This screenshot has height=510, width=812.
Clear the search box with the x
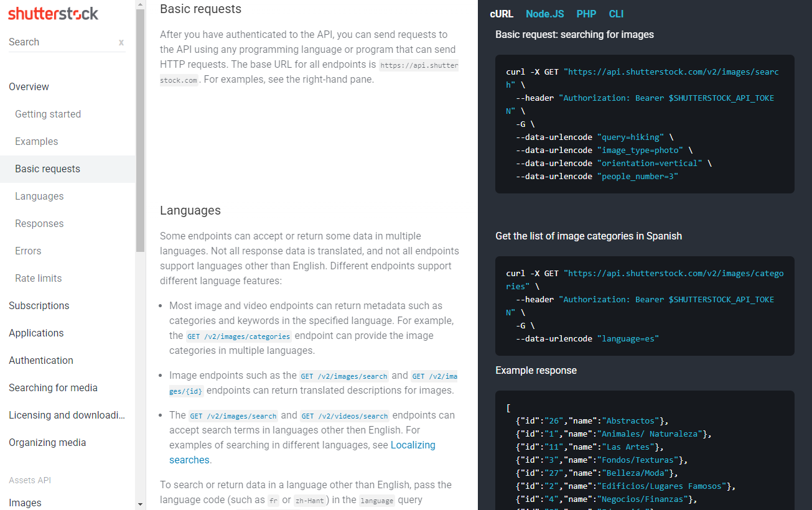[121, 42]
